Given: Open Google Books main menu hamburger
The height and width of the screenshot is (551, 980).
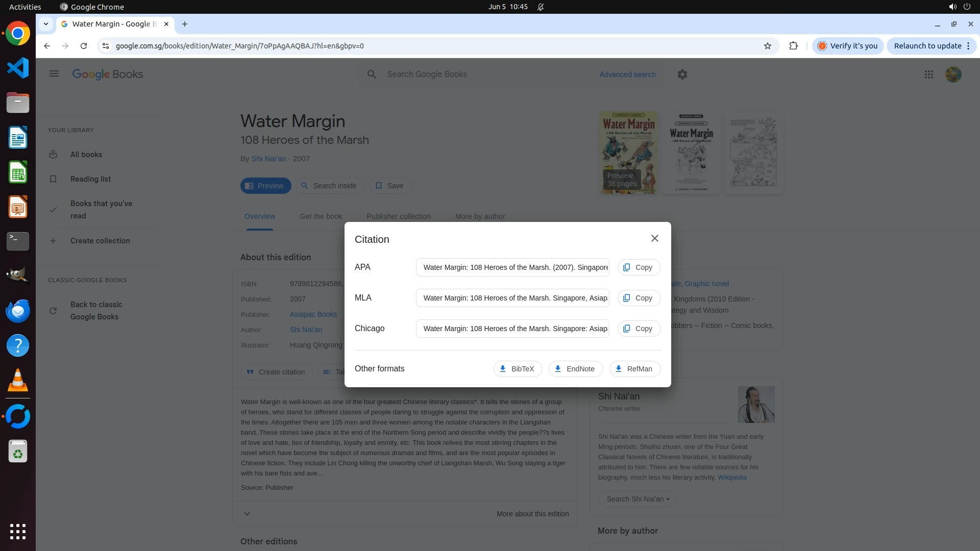Looking at the screenshot, I should [54, 74].
